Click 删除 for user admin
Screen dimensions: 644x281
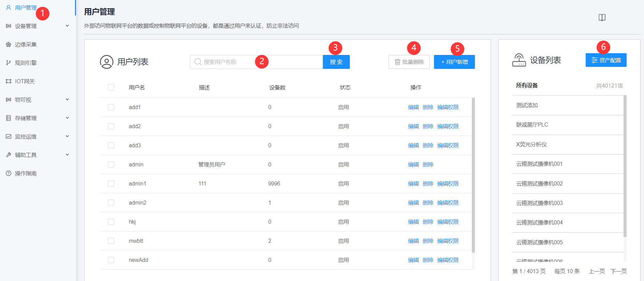(428, 164)
